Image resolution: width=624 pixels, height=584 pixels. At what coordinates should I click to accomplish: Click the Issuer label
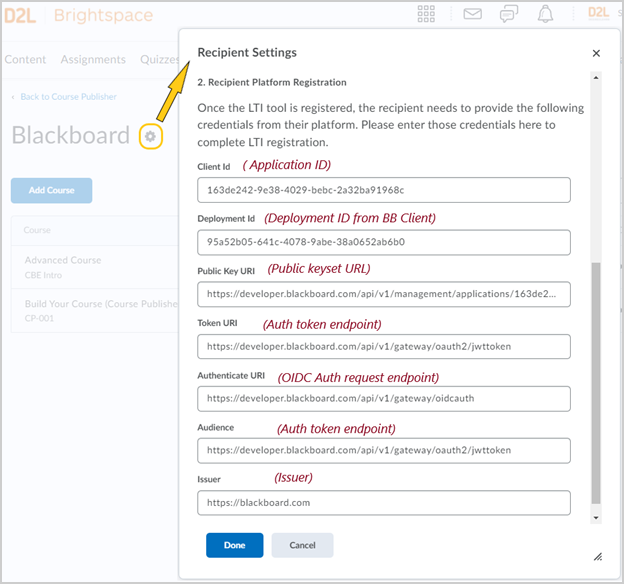(209, 479)
